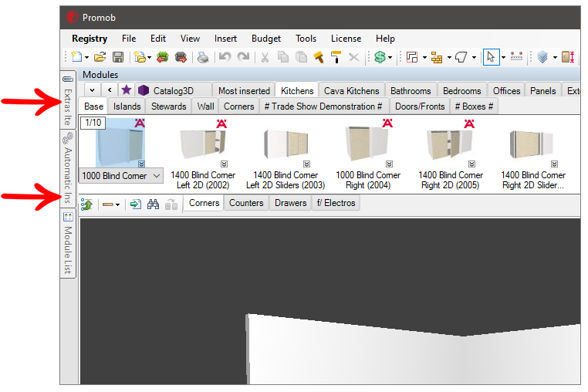The image size is (588, 392).
Task: Click the polygon shape tool icon
Action: [x=461, y=57]
